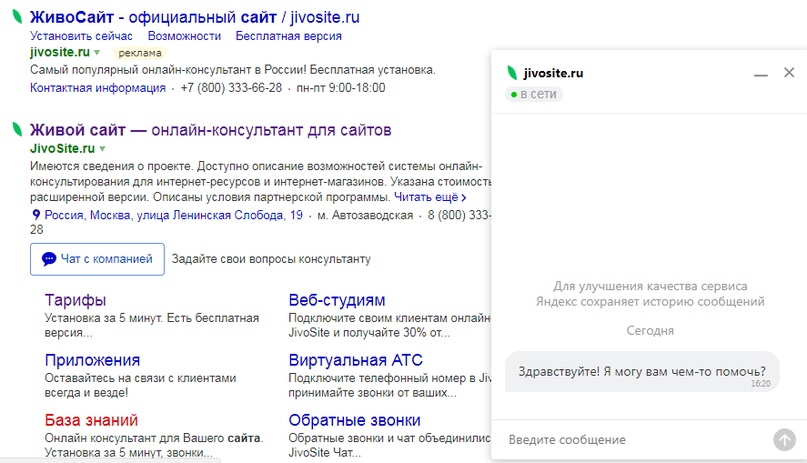
Task: Open address Россия, Москва, улица Ленинская Слобода, 19
Action: pyautogui.click(x=173, y=215)
